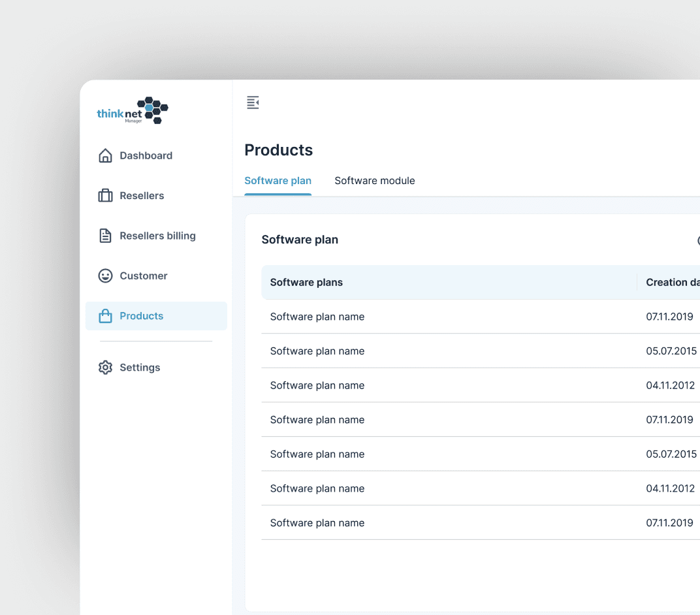This screenshot has width=700, height=615.
Task: Navigate to the Dashboard section
Action: 146,155
